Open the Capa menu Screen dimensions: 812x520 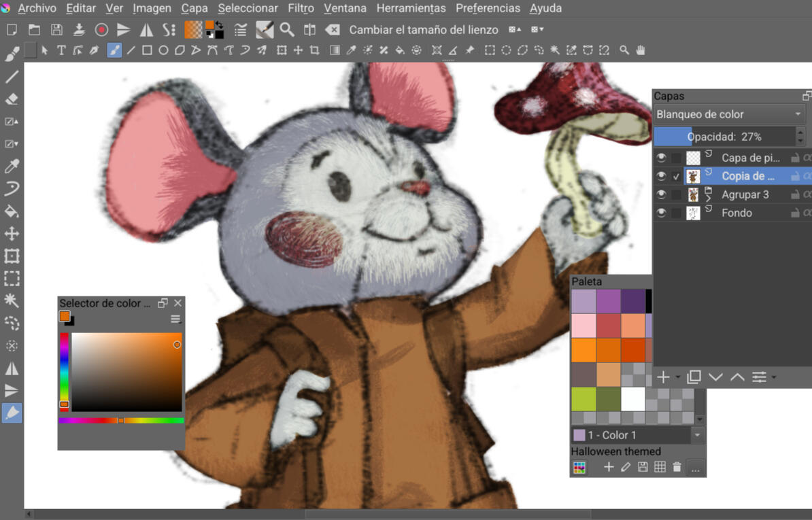pyautogui.click(x=194, y=8)
